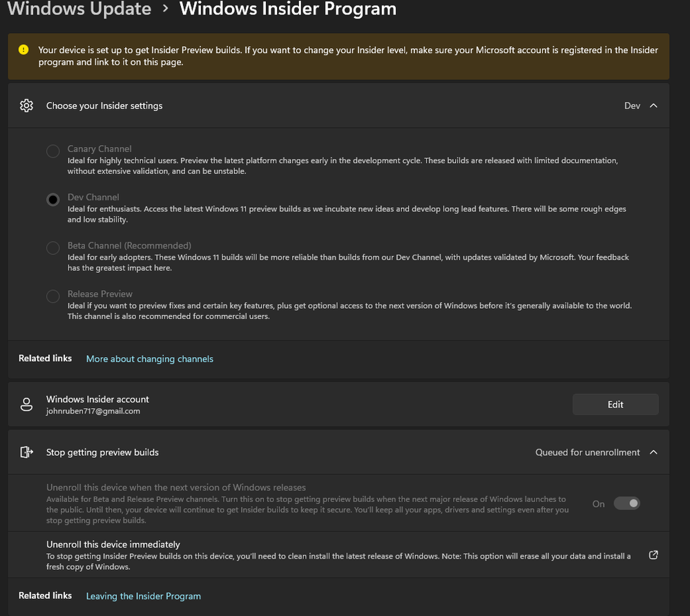This screenshot has height=616, width=690.
Task: Click the Windows Insider account heading
Action: click(x=97, y=399)
